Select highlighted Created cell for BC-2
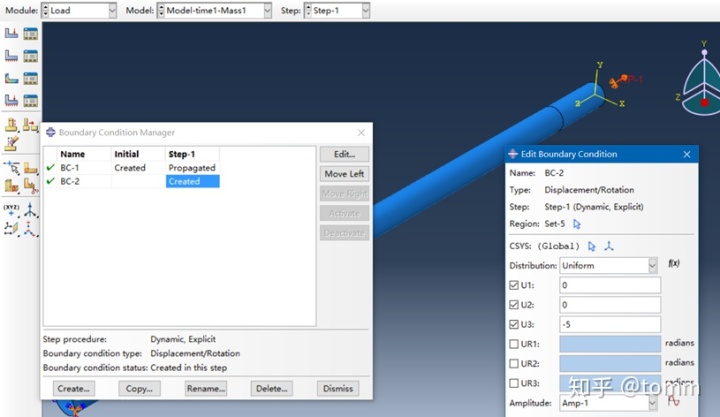Image resolution: width=720 pixels, height=417 pixels. click(192, 181)
